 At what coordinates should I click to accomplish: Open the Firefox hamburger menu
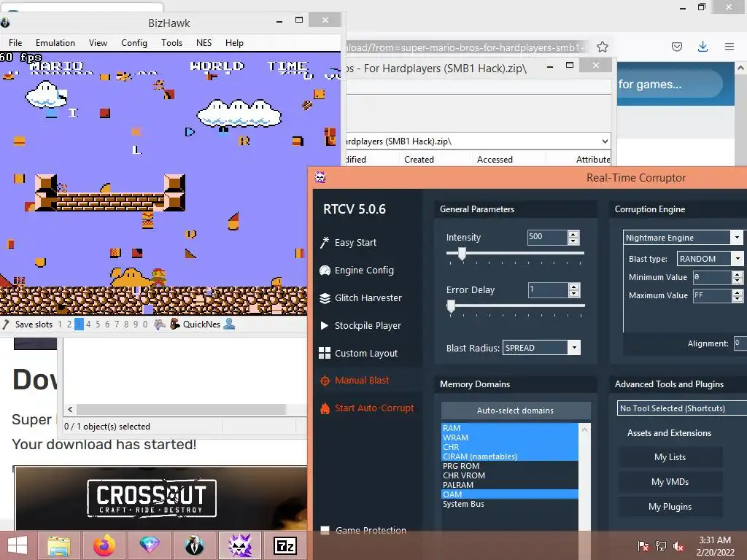pyautogui.click(x=729, y=47)
